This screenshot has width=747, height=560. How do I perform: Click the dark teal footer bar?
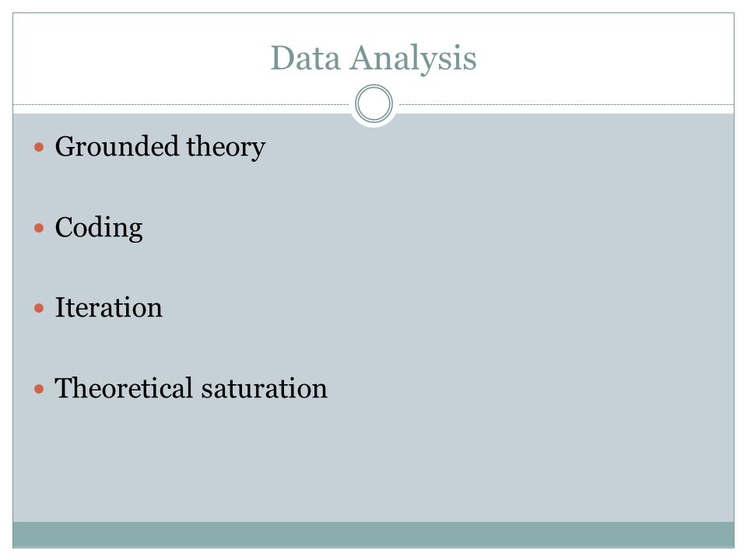(x=373, y=534)
